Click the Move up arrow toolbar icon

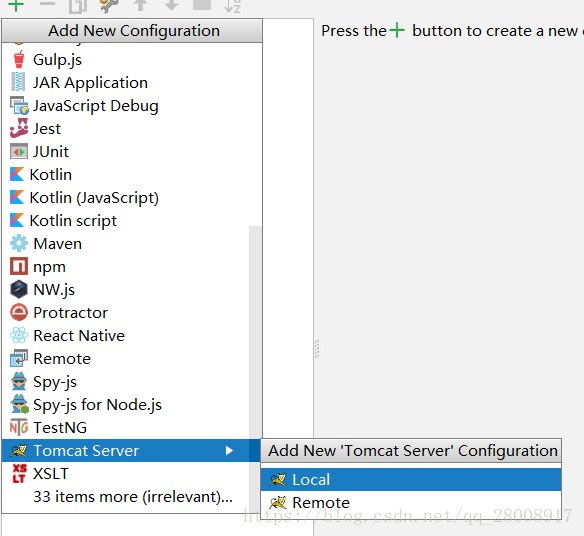pos(140,5)
